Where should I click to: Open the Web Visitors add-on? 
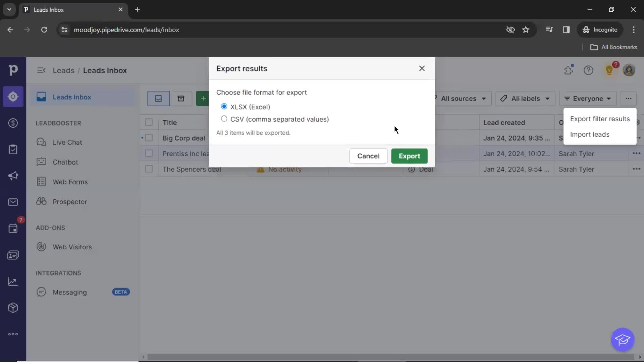click(72, 247)
